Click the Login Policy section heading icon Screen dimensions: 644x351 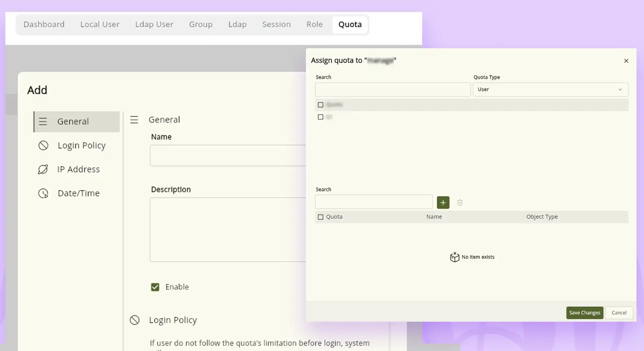(135, 320)
